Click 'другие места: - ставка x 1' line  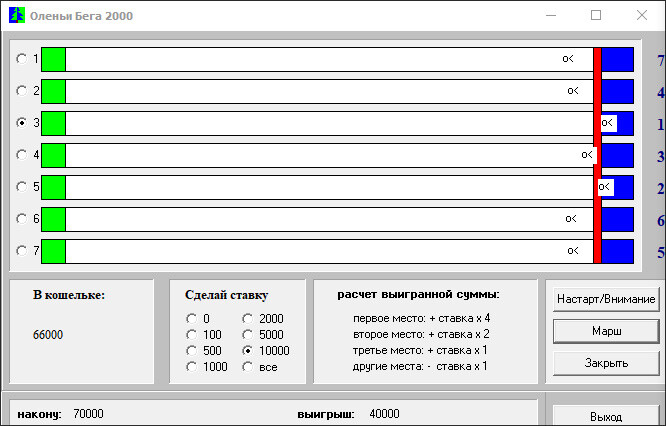coord(420,366)
